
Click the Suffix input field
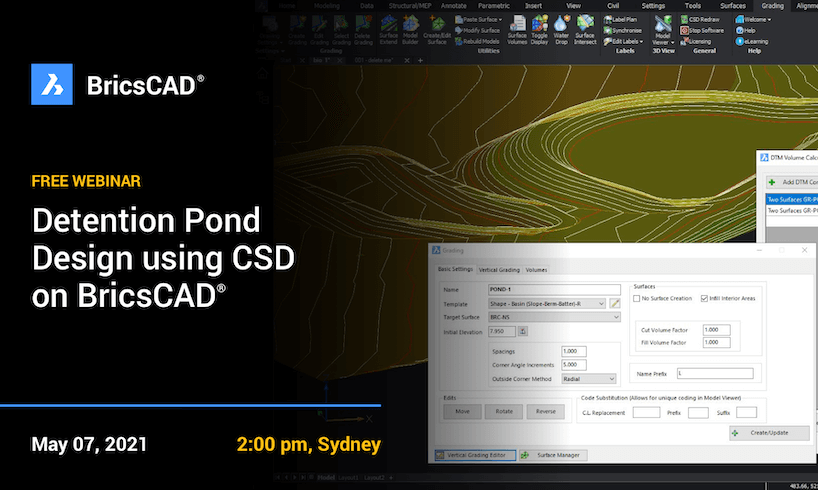tap(746, 413)
